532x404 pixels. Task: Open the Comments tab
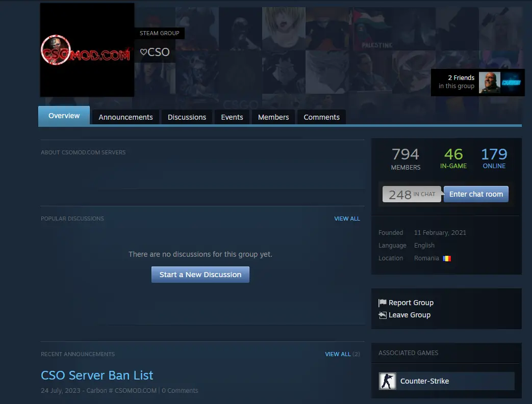(x=321, y=117)
